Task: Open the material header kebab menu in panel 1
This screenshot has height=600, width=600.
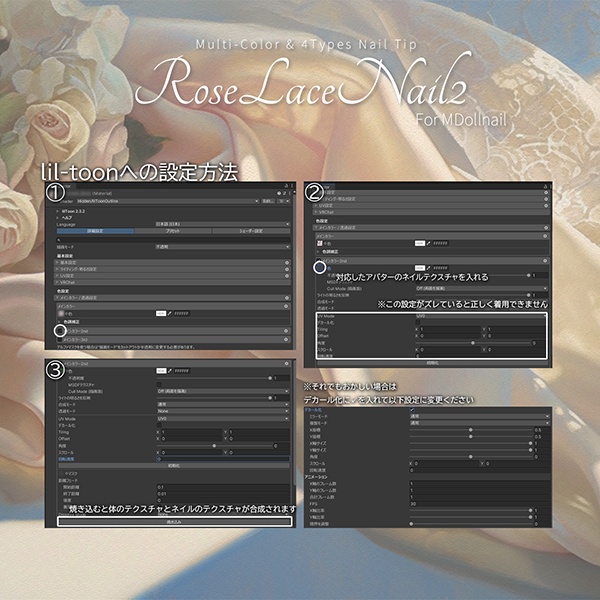Action: coord(290,194)
